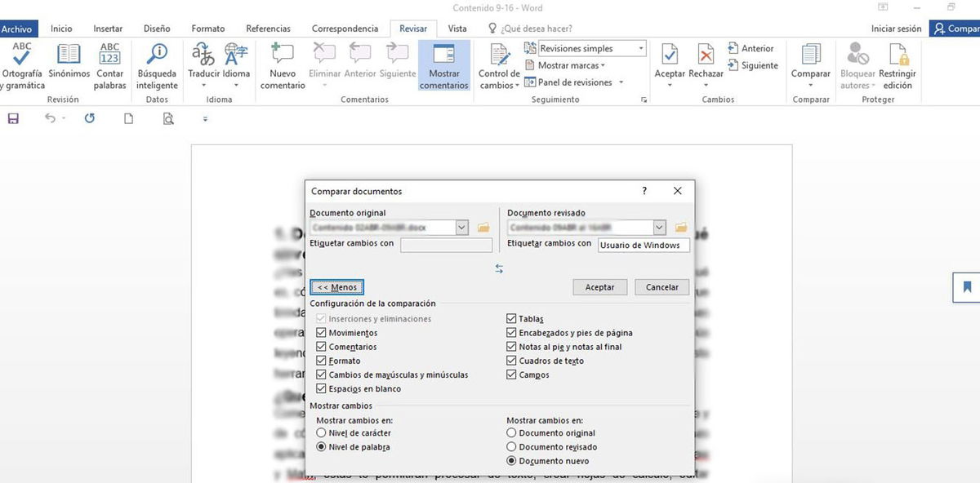Browse files for Documento revisado
The height and width of the screenshot is (483, 980).
[x=680, y=228]
